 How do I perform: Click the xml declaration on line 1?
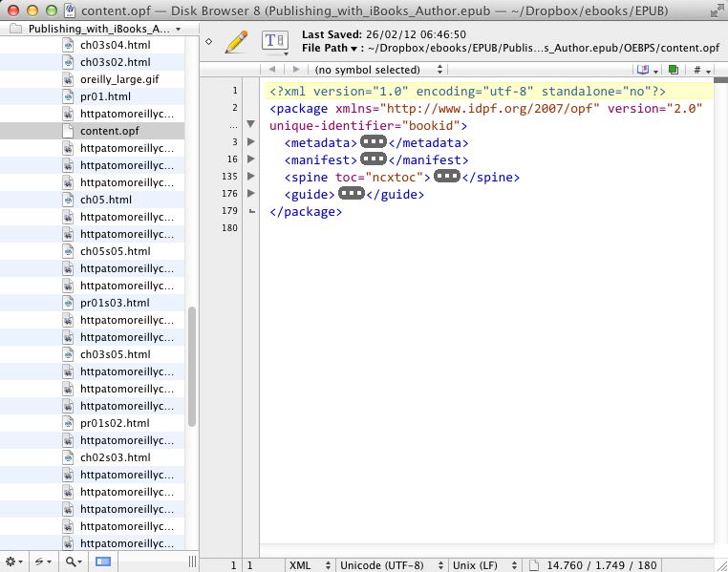[467, 92]
